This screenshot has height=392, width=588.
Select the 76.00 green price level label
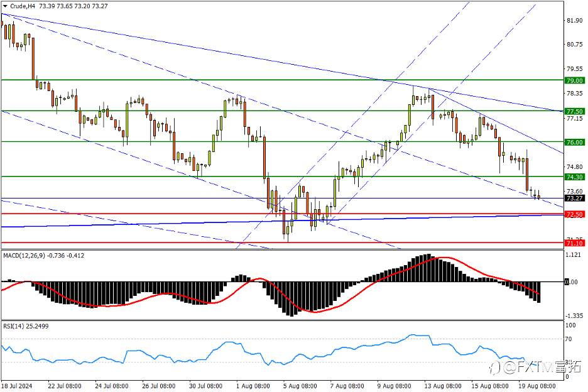(x=575, y=142)
